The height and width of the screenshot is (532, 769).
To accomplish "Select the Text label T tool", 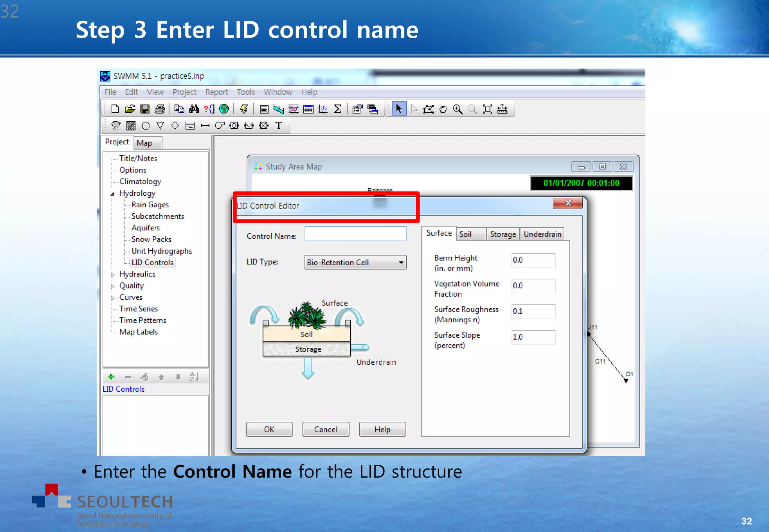I will 279,126.
